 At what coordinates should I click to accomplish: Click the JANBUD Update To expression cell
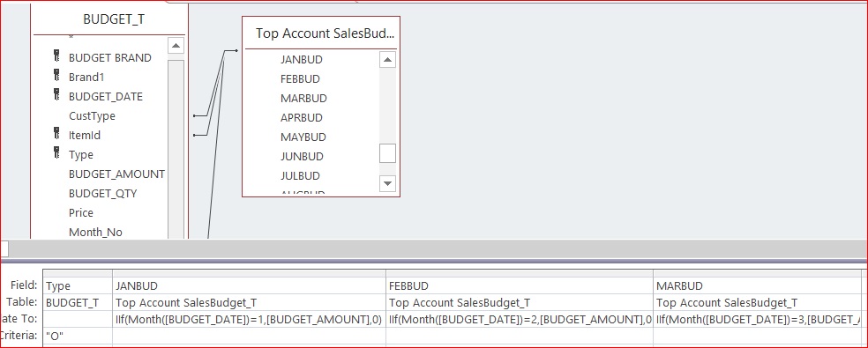[x=249, y=319]
